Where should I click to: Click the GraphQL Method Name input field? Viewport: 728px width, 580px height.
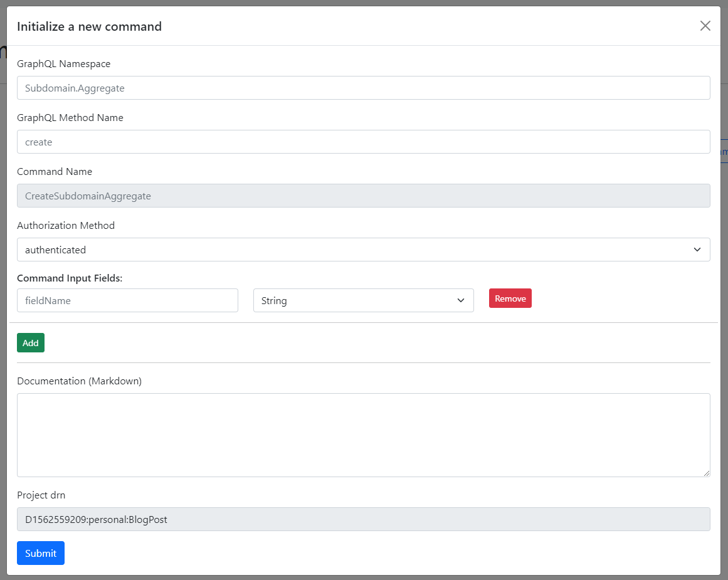pyautogui.click(x=364, y=142)
